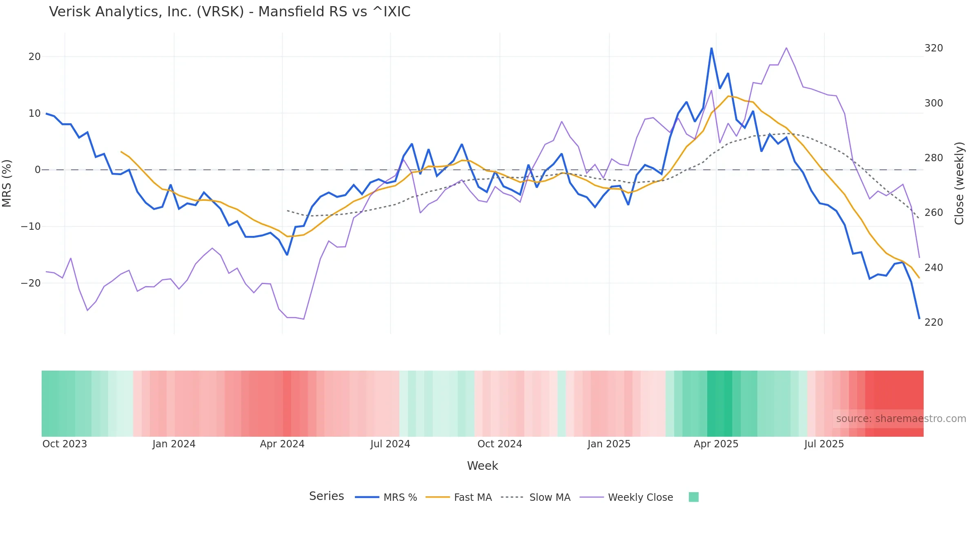The image size is (980, 551).
Task: Click the right axis tick '280'
Action: 934,158
